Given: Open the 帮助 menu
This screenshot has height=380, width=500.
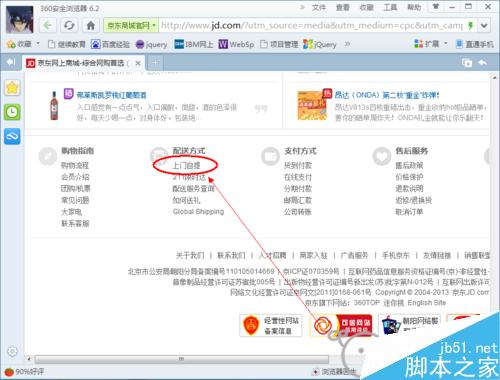Looking at the screenshot, I should (414, 7).
